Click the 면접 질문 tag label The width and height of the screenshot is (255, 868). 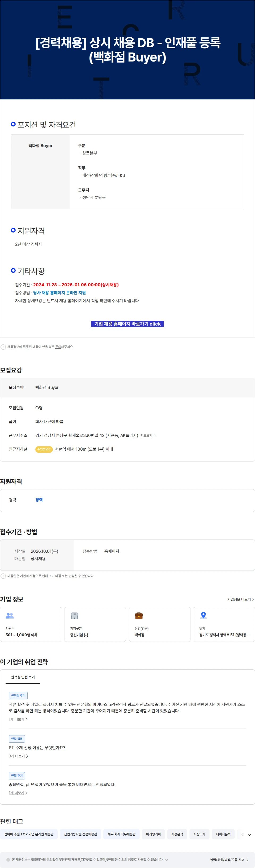click(x=17, y=739)
